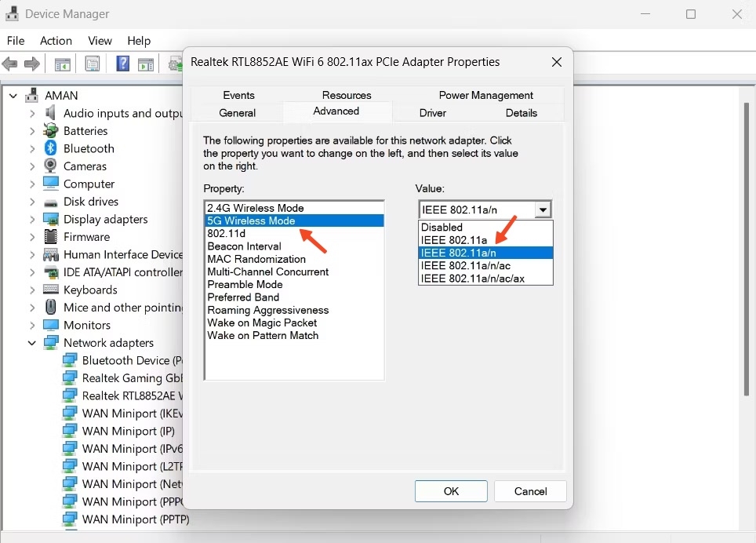Click the Cancel button
756x543 pixels.
coord(529,491)
